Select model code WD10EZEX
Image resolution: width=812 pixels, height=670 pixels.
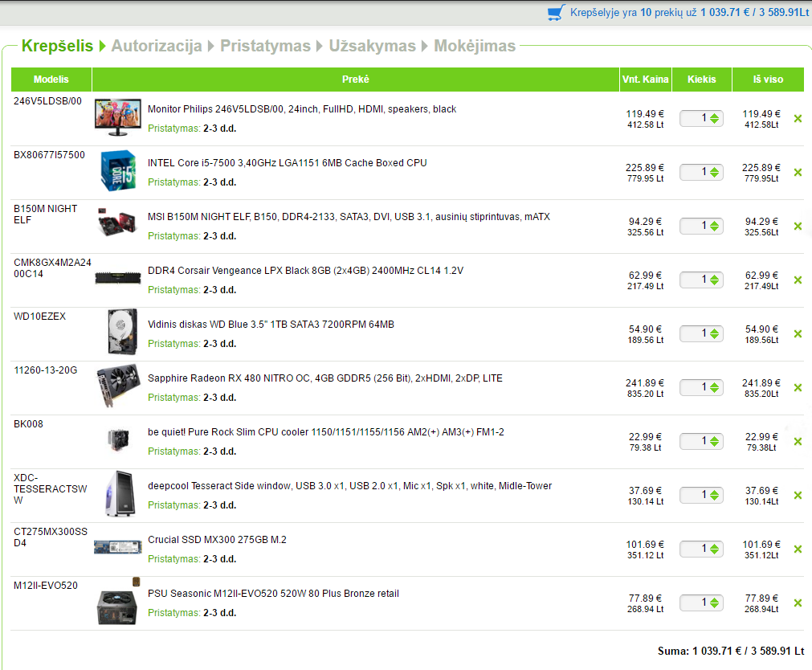click(40, 317)
